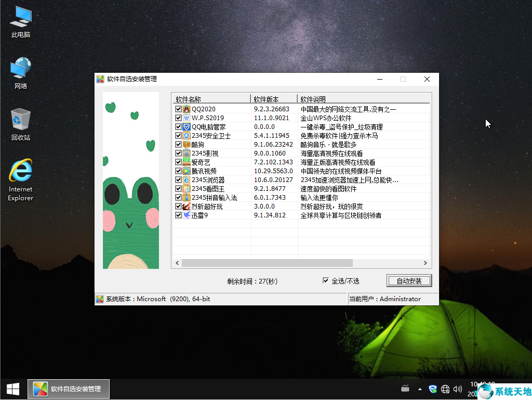532x400 pixels.
Task: Click the 酷狗 music icon in list
Action: point(187,145)
